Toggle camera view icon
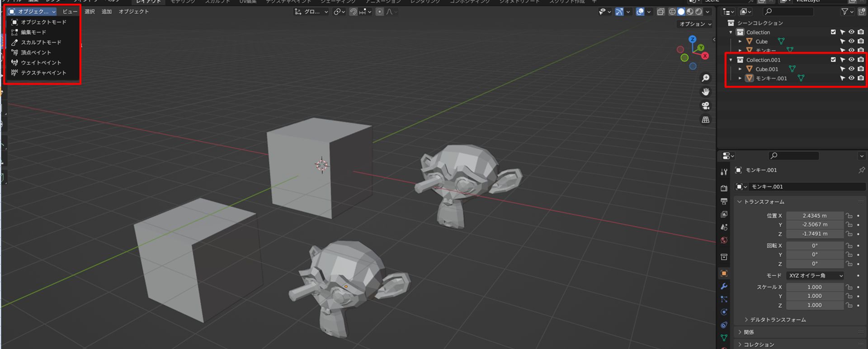The height and width of the screenshot is (349, 868). (706, 106)
